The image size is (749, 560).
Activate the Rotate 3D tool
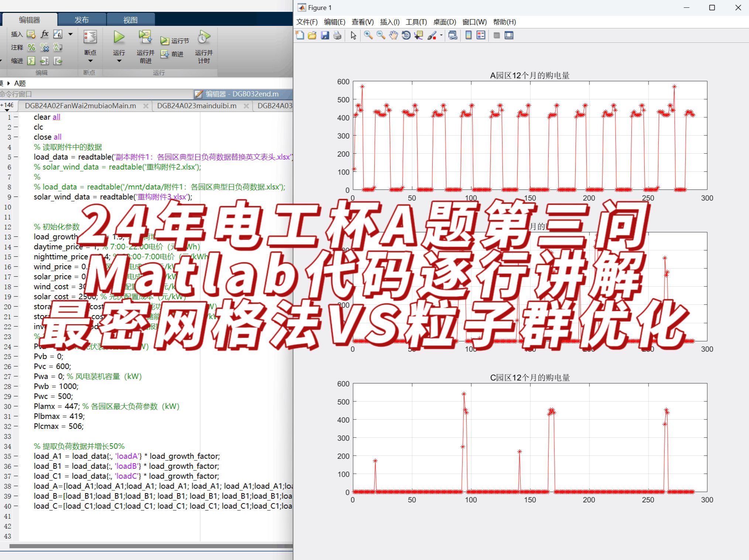[406, 35]
